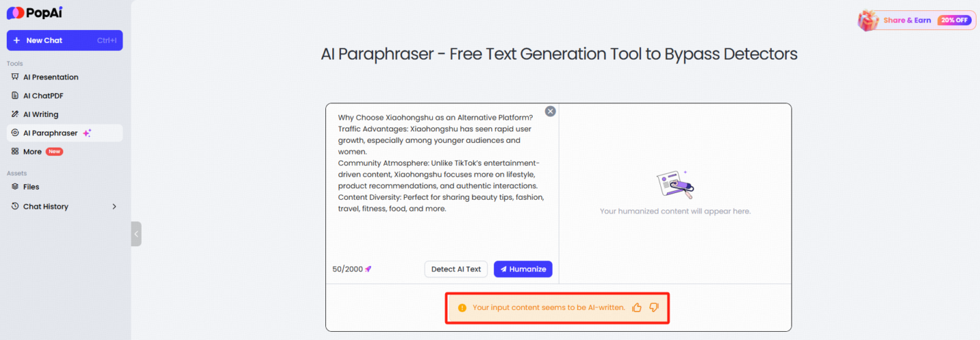Click the 50/2000 word counter
The height and width of the screenshot is (340, 980).
(x=348, y=269)
